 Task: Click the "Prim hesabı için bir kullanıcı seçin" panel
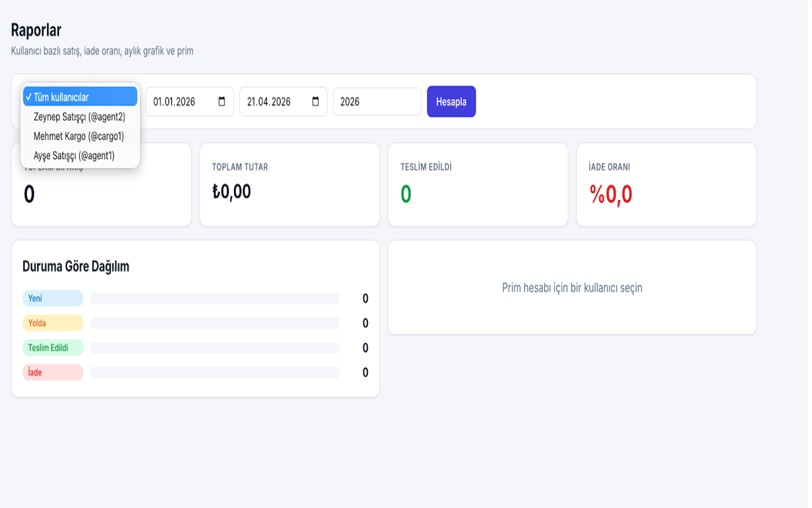click(572, 288)
